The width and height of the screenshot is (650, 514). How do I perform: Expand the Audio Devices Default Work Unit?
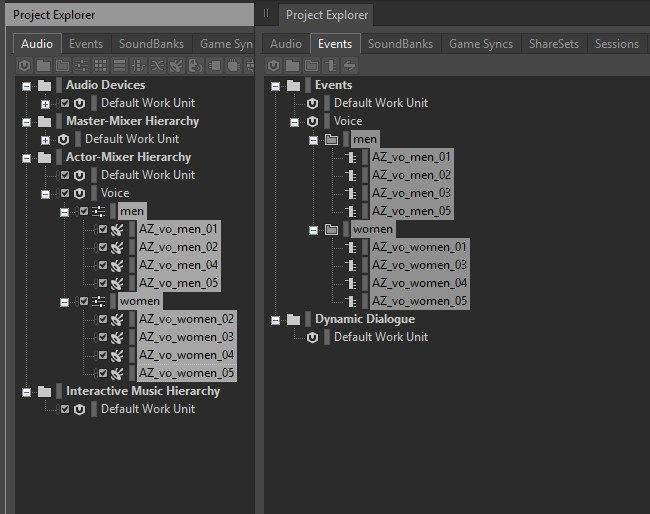(x=46, y=104)
